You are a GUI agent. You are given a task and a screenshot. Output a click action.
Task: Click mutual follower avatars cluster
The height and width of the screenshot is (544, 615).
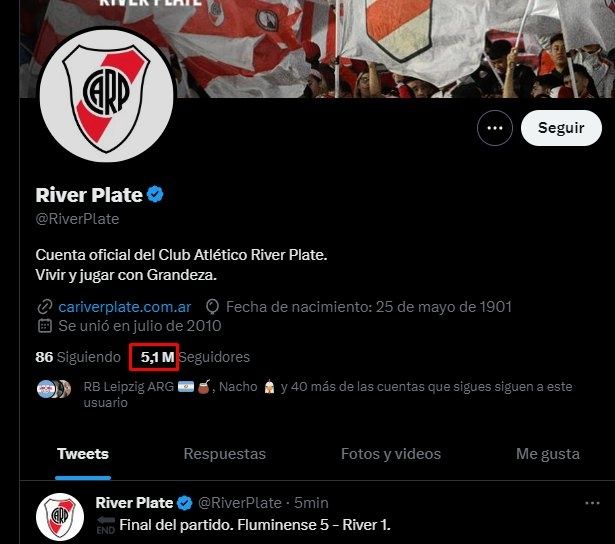[54, 389]
